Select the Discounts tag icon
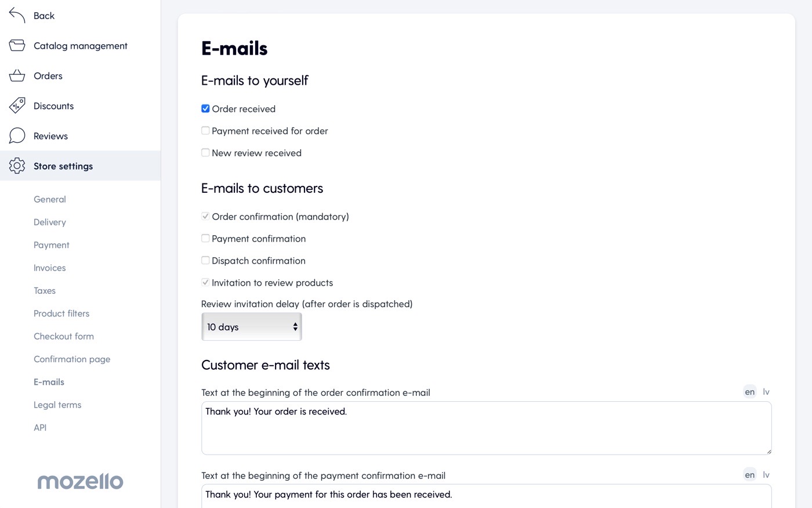 coord(17,106)
